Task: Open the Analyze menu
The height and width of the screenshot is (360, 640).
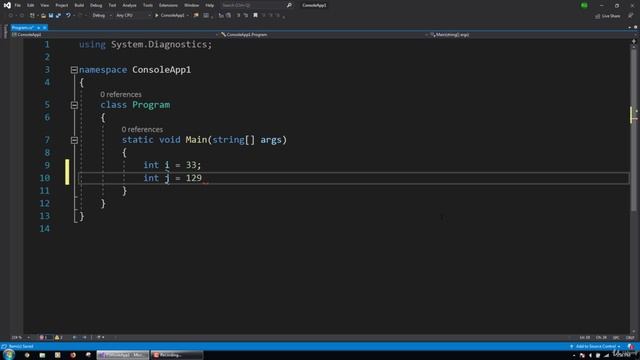Action: point(129,5)
